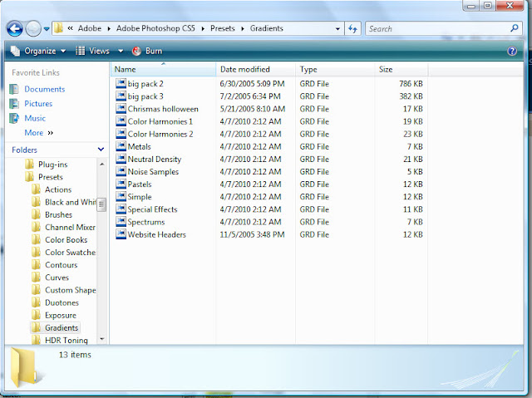532x398 pixels.
Task: Click the Pastels file icon
Action: click(x=121, y=184)
